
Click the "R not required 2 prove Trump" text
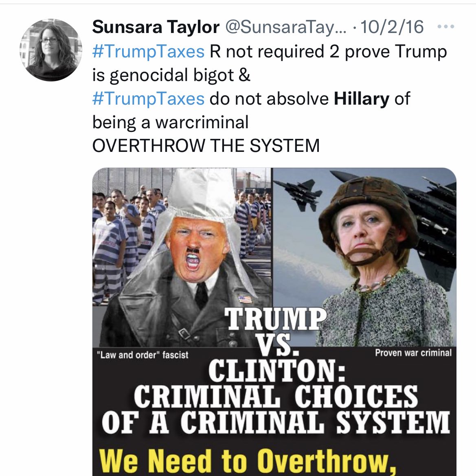pos(328,51)
